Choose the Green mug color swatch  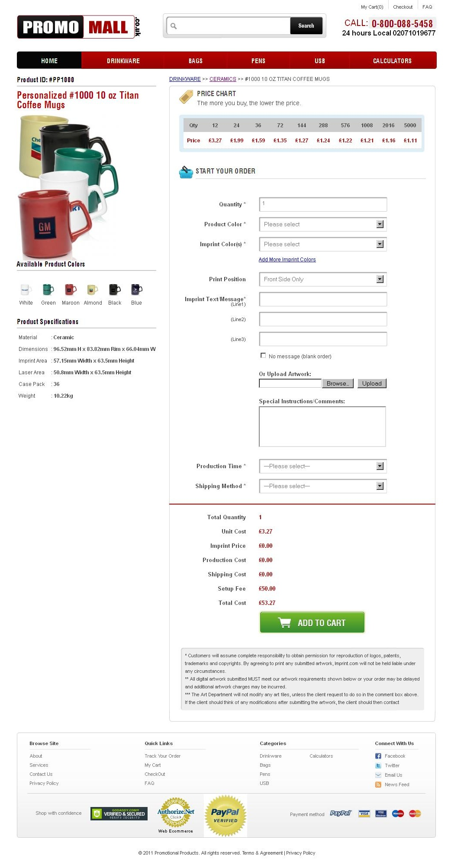48,289
